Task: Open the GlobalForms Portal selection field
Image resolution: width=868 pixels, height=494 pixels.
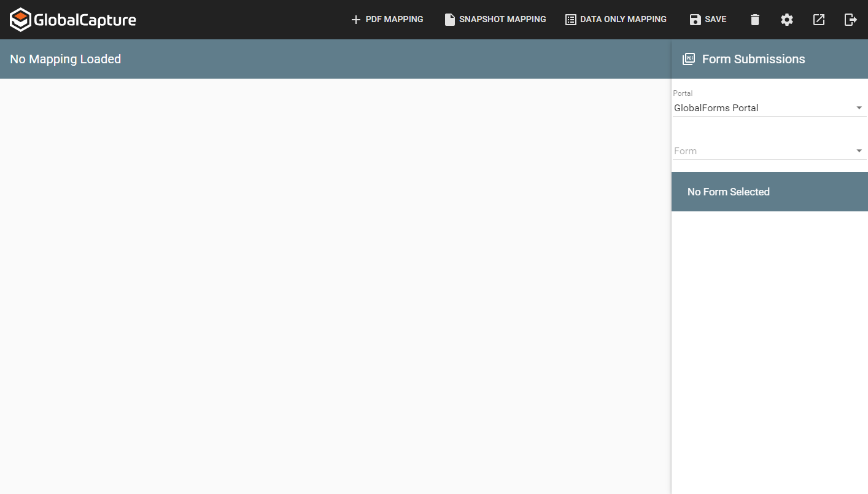Action: [761, 108]
